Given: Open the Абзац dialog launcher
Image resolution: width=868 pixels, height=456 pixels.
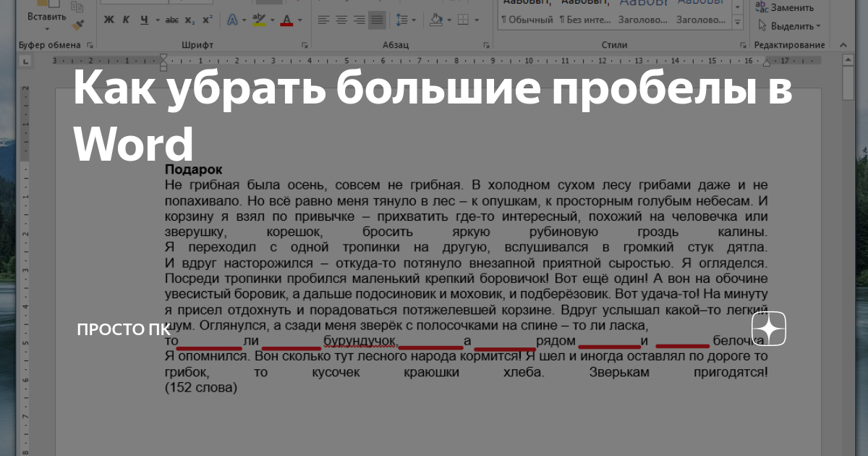Looking at the screenshot, I should 486,46.
